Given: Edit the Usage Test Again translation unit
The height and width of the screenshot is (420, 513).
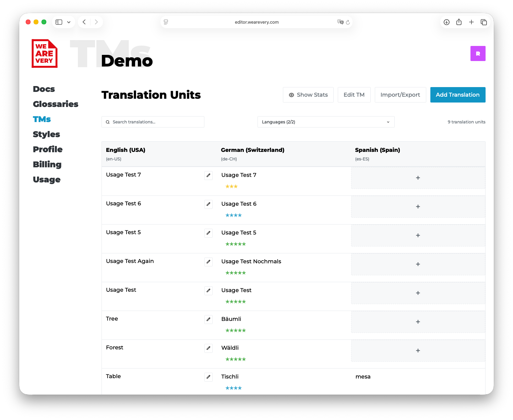Looking at the screenshot, I should point(208,262).
